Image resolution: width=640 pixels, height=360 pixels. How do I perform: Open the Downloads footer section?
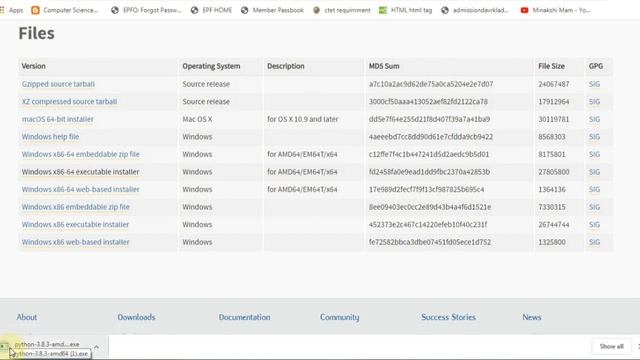136,317
